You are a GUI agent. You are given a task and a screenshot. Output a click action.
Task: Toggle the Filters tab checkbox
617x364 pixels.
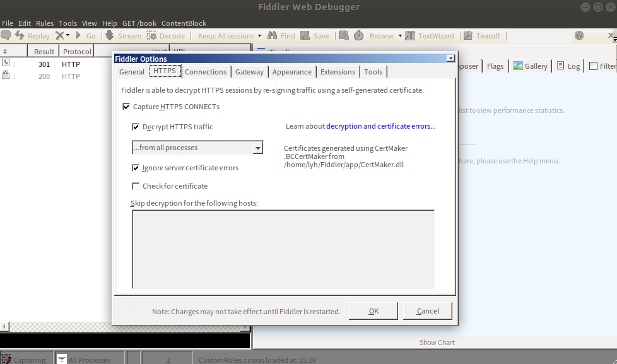[x=594, y=66]
